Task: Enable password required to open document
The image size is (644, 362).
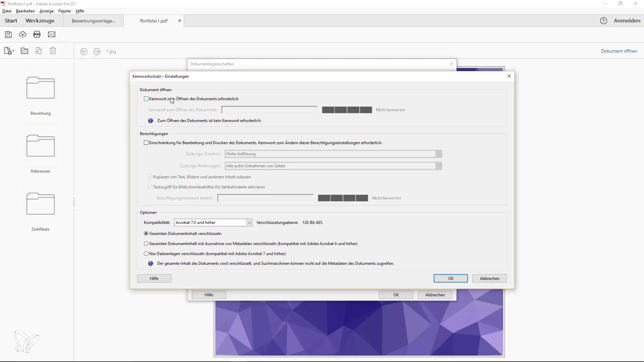Action: click(x=146, y=99)
